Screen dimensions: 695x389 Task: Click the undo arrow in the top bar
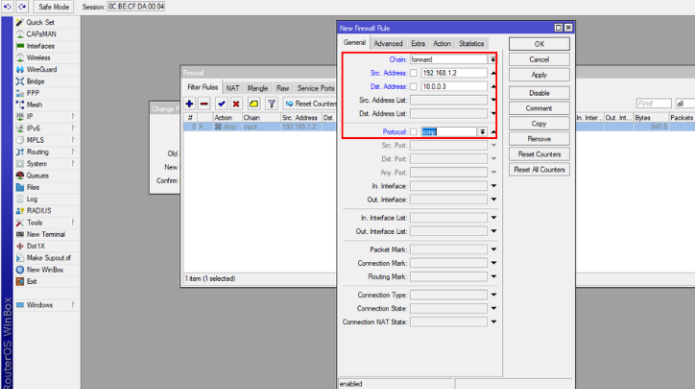[x=8, y=7]
